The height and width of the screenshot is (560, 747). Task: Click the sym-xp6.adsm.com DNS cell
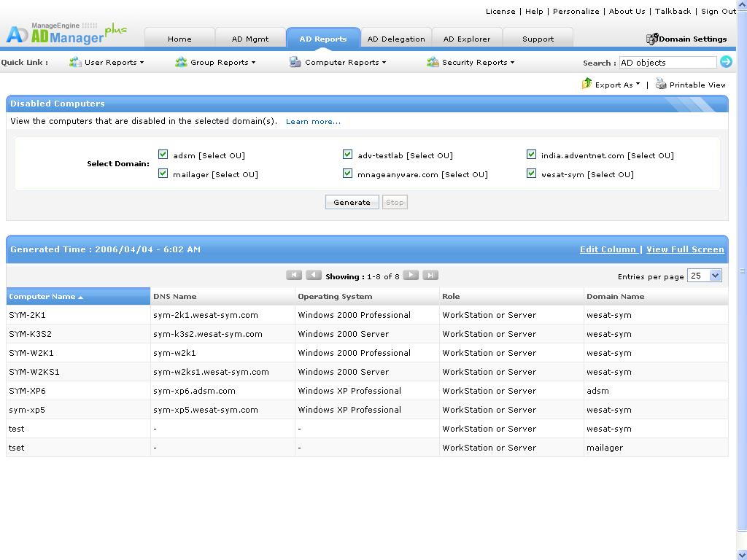[x=222, y=391]
